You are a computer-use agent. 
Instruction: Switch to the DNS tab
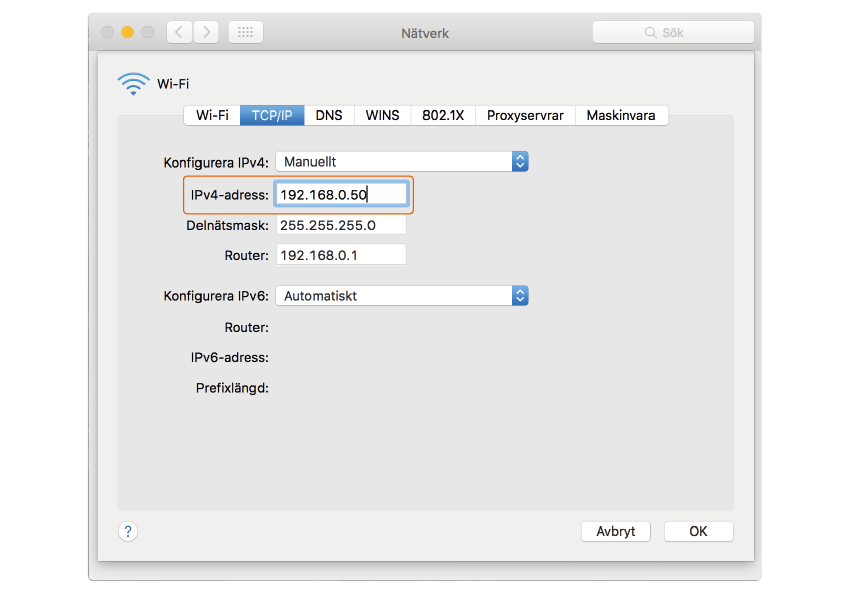pyautogui.click(x=329, y=115)
